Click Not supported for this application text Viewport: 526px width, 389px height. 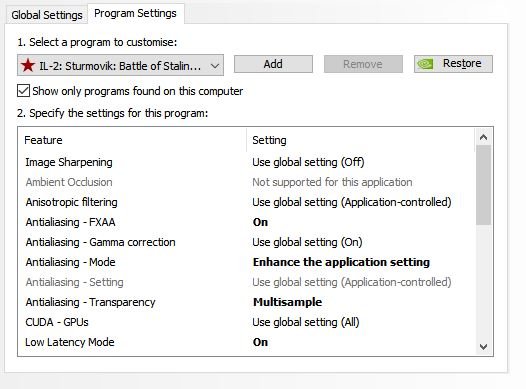[x=332, y=182]
